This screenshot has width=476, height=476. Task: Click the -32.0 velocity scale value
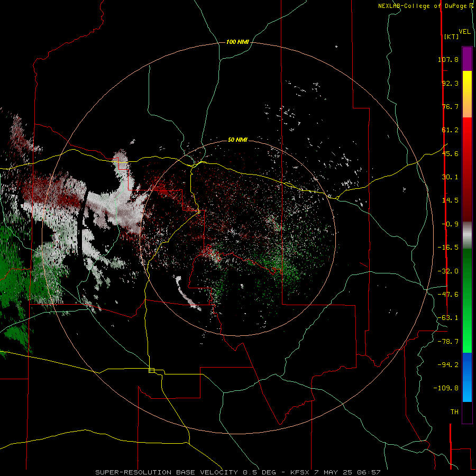[x=448, y=271]
